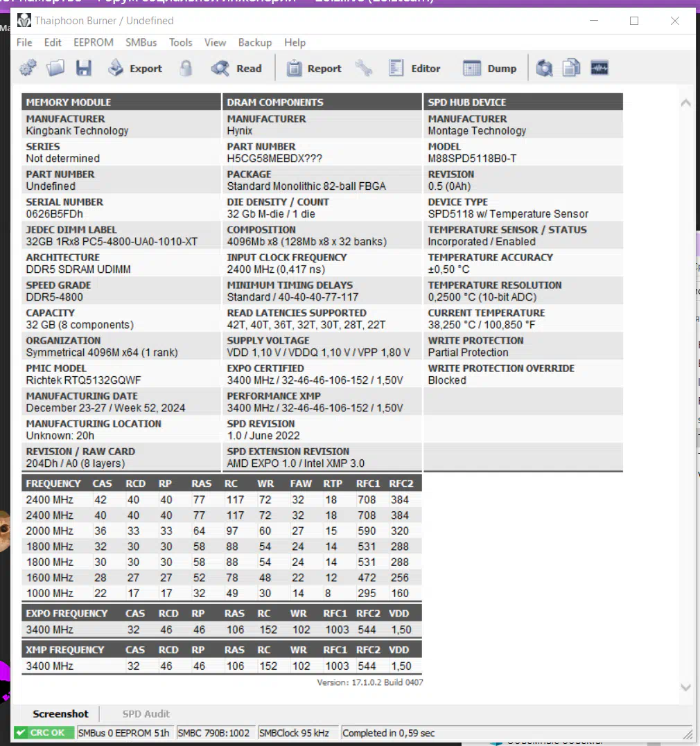Click the gear settings toolbar icon
700x746 pixels.
28,68
